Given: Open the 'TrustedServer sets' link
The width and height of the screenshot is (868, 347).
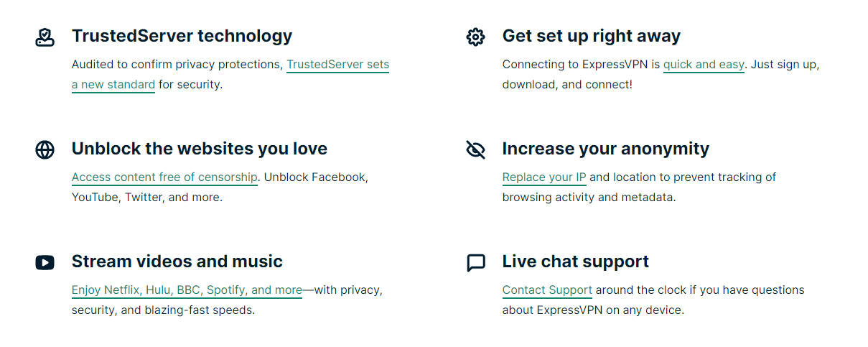Looking at the screenshot, I should pos(337,65).
